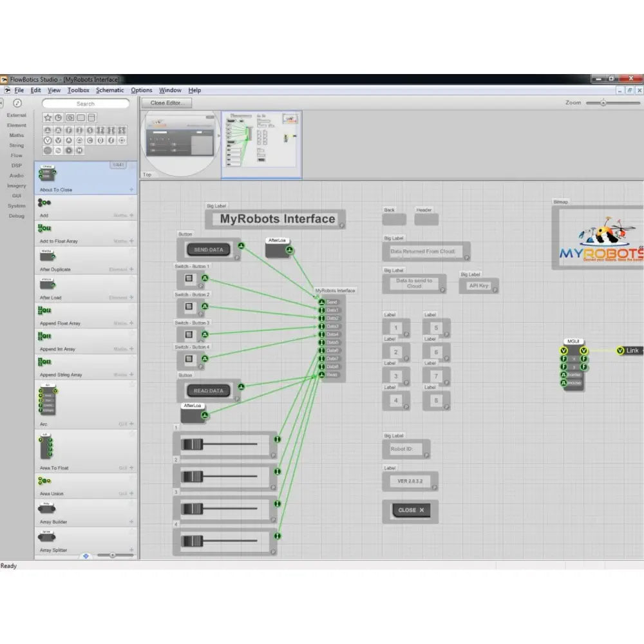The height and width of the screenshot is (644, 644).
Task: Toggle Switch - Button 4 checkbox
Action: coord(189,359)
